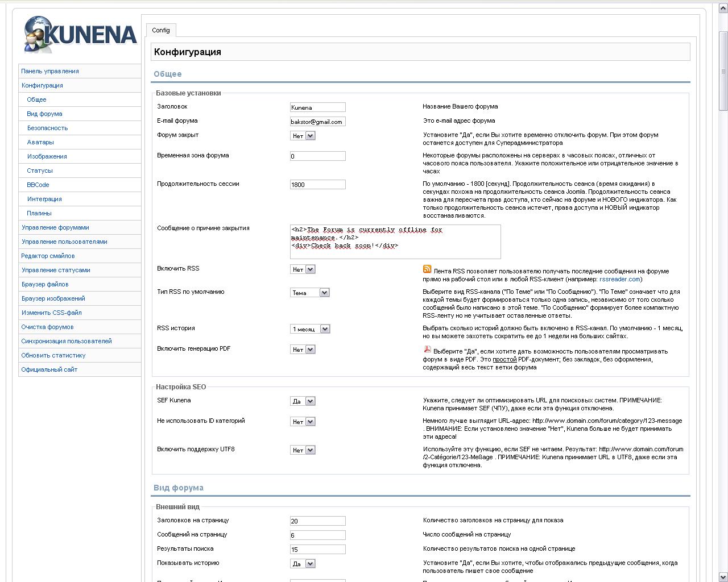Viewport: 728px width, 582px height.
Task: Open the 'RSS история' dropdown
Action: point(310,329)
